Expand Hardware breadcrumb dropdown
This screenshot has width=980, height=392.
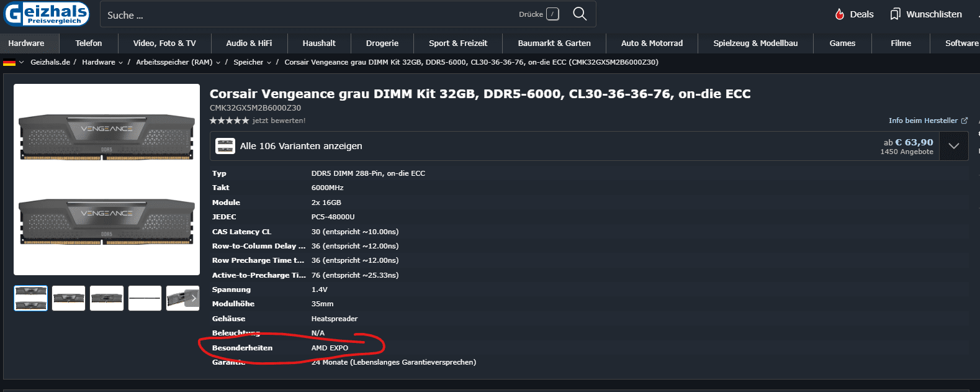click(120, 63)
